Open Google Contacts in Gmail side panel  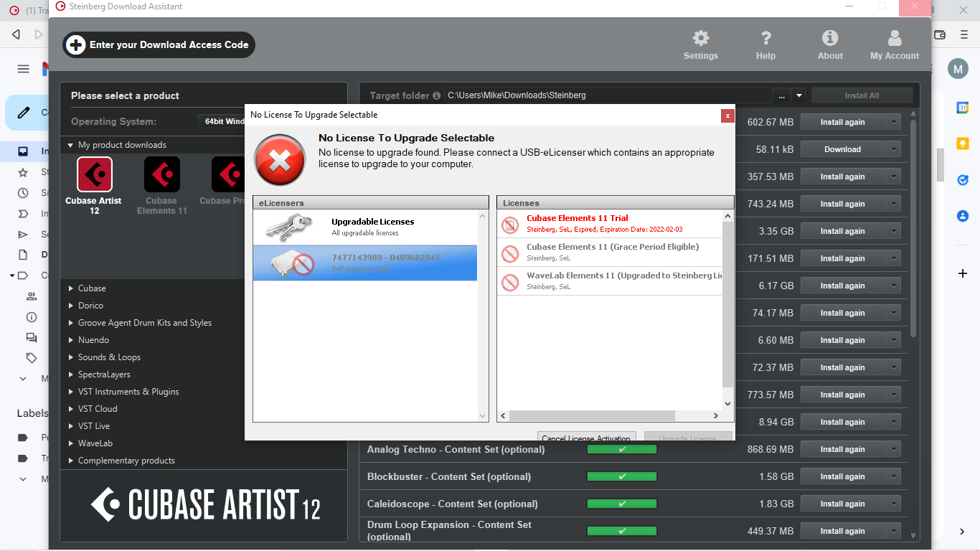pyautogui.click(x=963, y=215)
